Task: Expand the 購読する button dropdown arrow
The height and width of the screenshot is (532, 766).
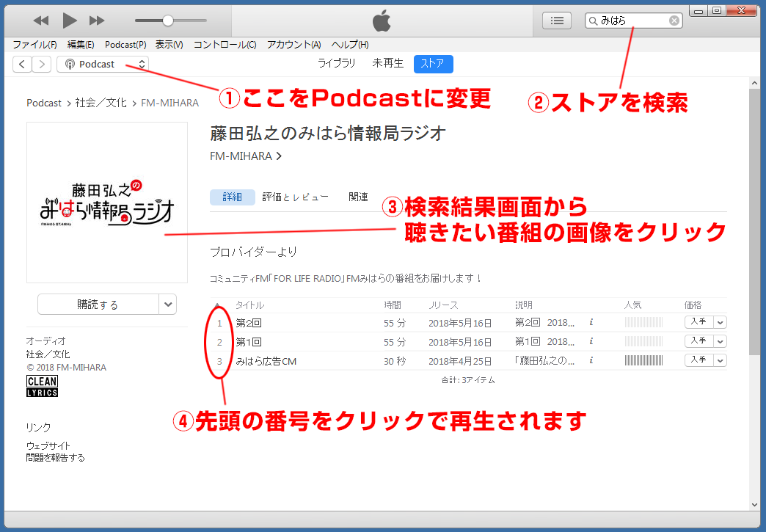Action: [167, 304]
